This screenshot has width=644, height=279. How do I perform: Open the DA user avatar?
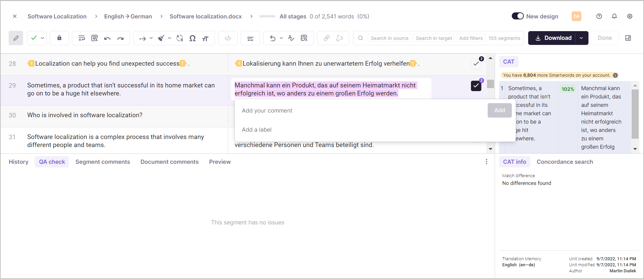(576, 16)
